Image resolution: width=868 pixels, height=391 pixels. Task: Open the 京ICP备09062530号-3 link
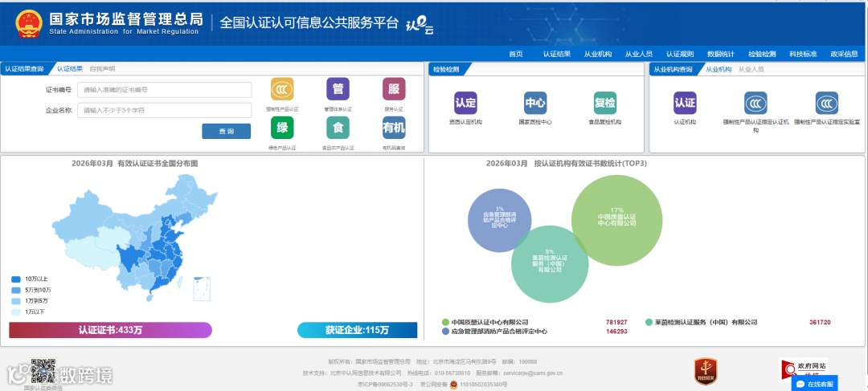point(385,385)
